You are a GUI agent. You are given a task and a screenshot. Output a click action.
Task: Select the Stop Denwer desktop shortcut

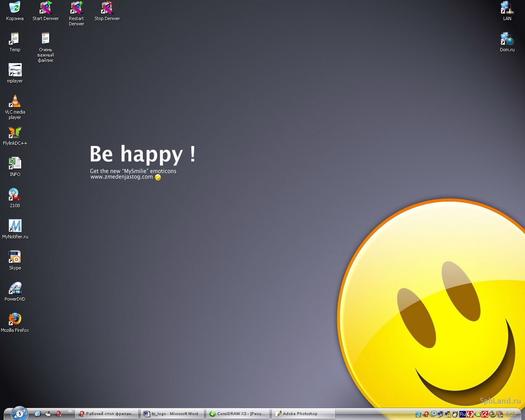pyautogui.click(x=107, y=8)
